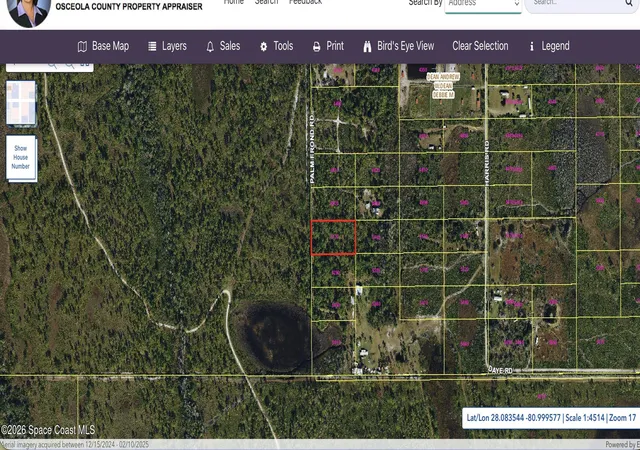Click the Osceola County Property Appraiser title
The width and height of the screenshot is (640, 450).
point(129,7)
